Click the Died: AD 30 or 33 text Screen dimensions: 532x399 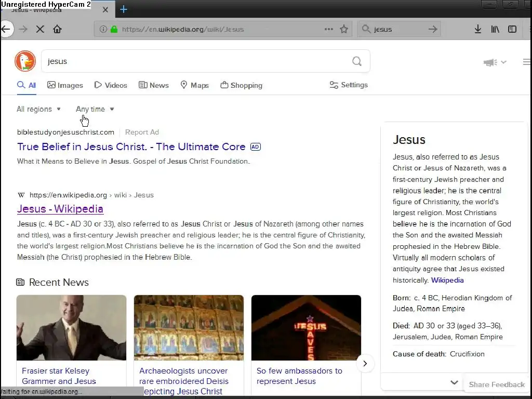[x=447, y=331]
